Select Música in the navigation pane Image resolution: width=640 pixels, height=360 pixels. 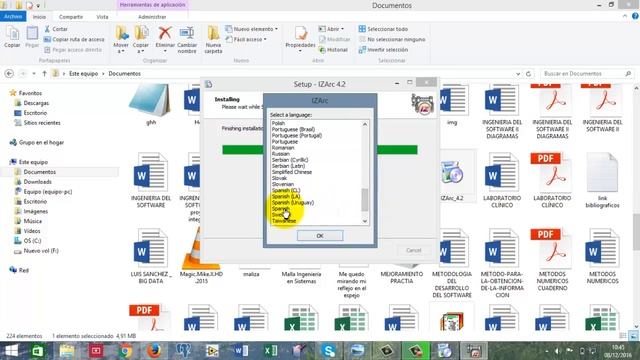pyautogui.click(x=33, y=221)
